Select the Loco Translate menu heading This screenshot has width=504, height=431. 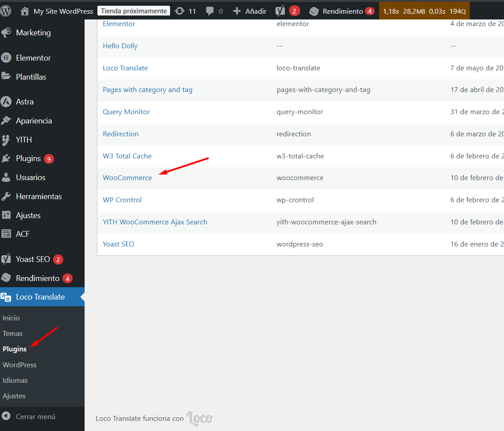click(40, 297)
